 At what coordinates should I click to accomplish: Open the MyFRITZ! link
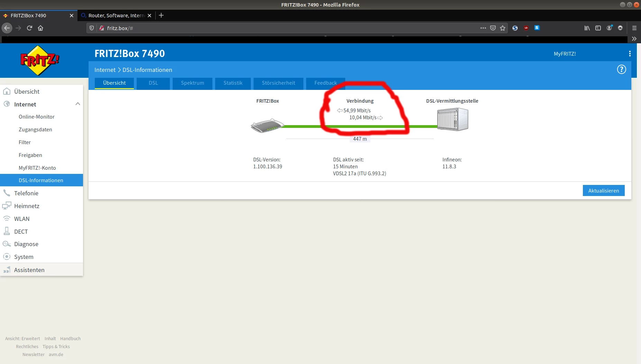[x=565, y=54]
